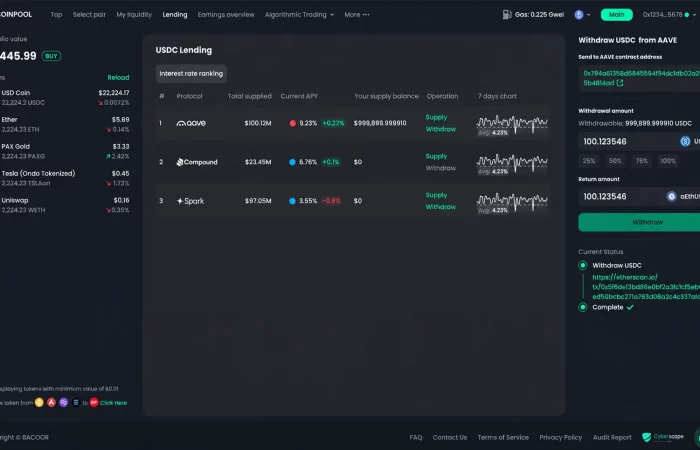700x450 pixels.
Task: Open the Spark 7 days chart
Action: (x=512, y=203)
